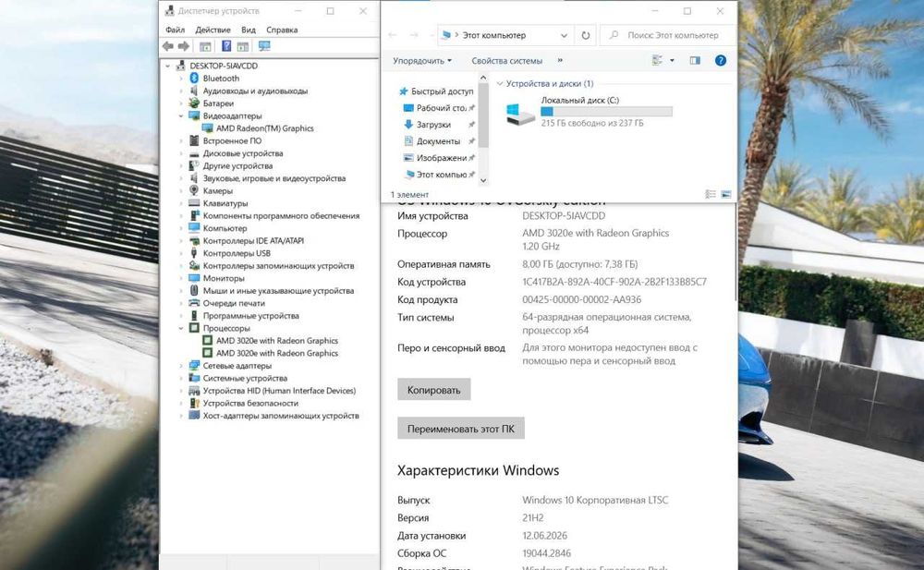924x570 pixels.
Task: Click the blue Help icon in Device Manager toolbar
Action: (x=226, y=46)
